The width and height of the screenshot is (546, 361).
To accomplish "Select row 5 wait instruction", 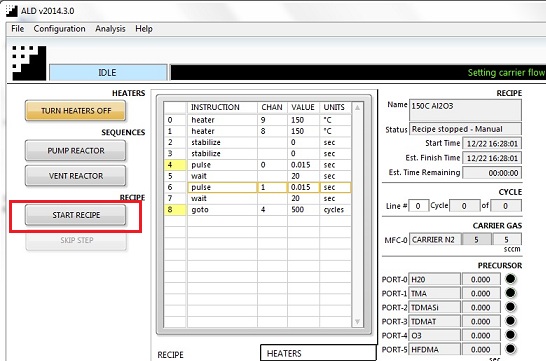I will pyautogui.click(x=222, y=176).
